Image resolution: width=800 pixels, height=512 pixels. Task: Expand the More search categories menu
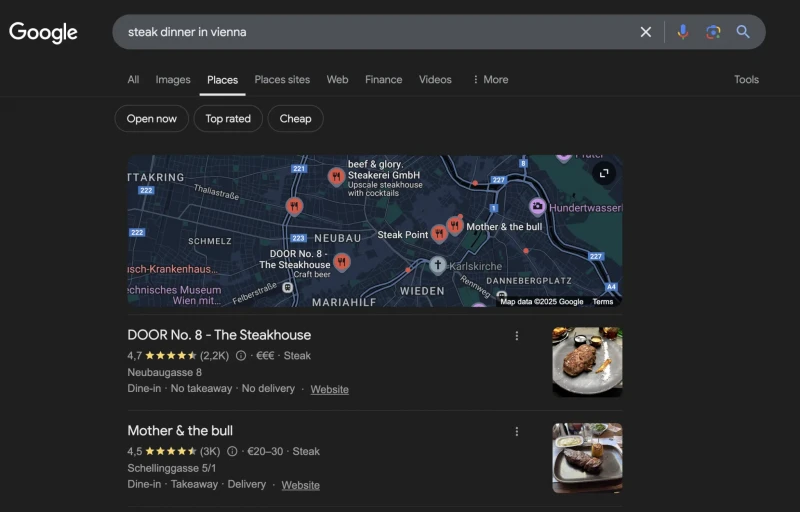(490, 80)
